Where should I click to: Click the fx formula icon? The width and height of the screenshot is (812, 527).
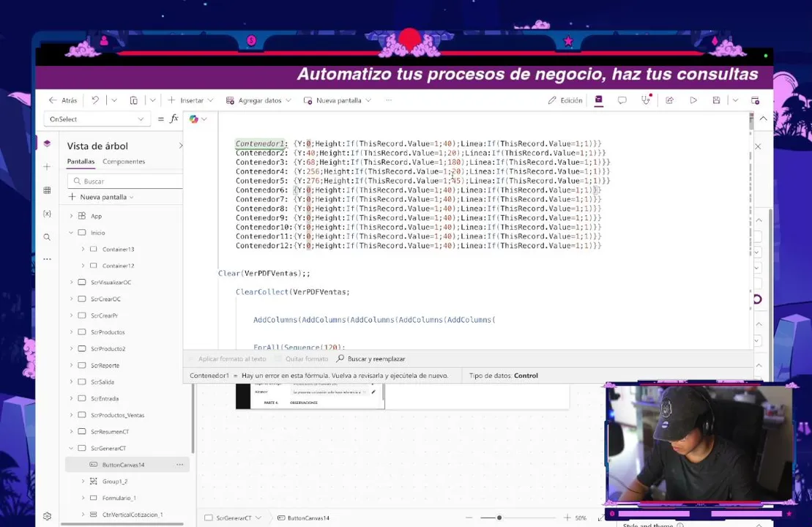pos(174,119)
